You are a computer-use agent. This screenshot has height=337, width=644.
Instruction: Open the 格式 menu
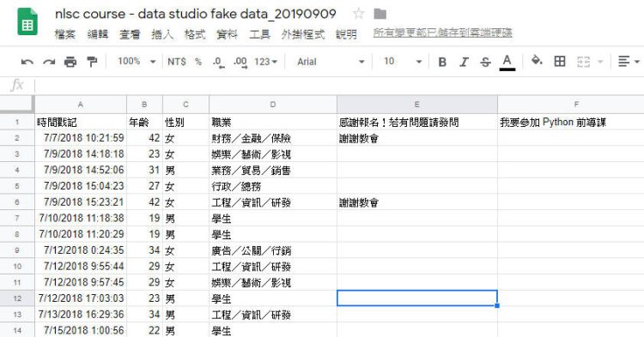pyautogui.click(x=195, y=34)
